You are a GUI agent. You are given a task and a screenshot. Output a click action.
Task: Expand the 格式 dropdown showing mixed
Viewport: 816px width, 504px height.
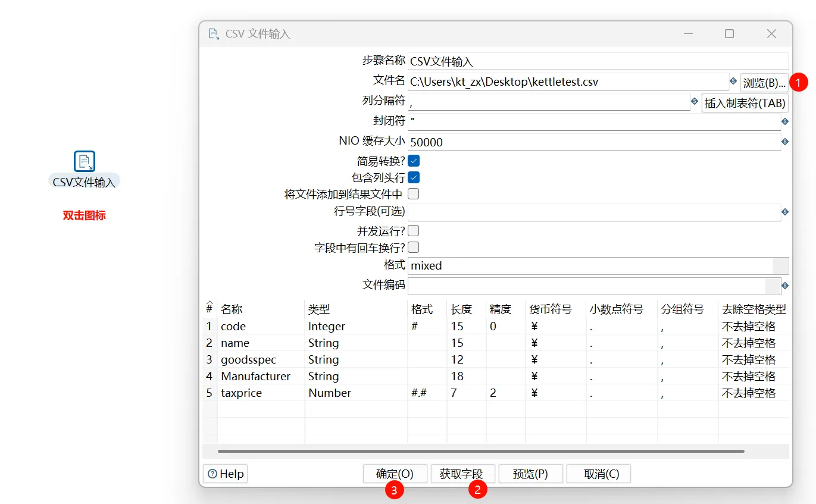click(x=780, y=265)
